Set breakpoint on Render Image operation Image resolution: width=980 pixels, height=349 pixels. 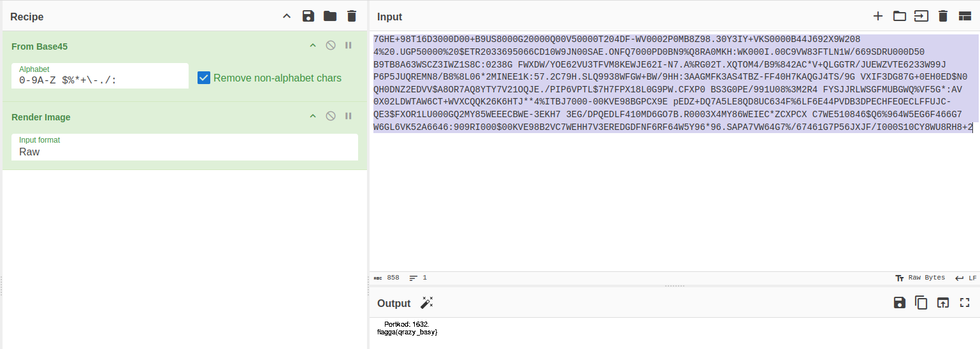(x=348, y=116)
